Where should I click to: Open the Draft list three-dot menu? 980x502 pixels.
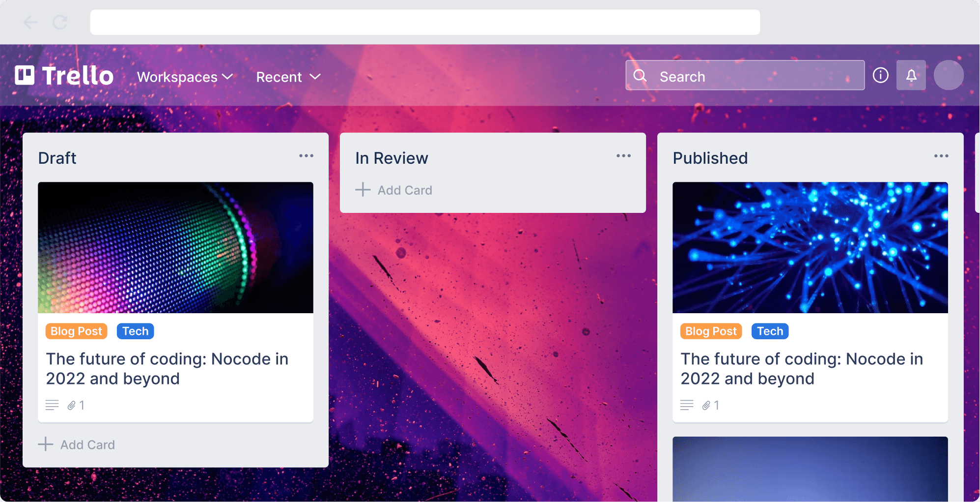[306, 156]
